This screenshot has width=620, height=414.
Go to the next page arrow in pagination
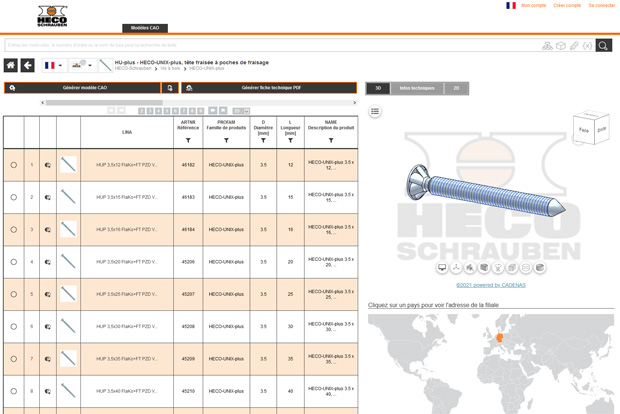pyautogui.click(x=212, y=111)
